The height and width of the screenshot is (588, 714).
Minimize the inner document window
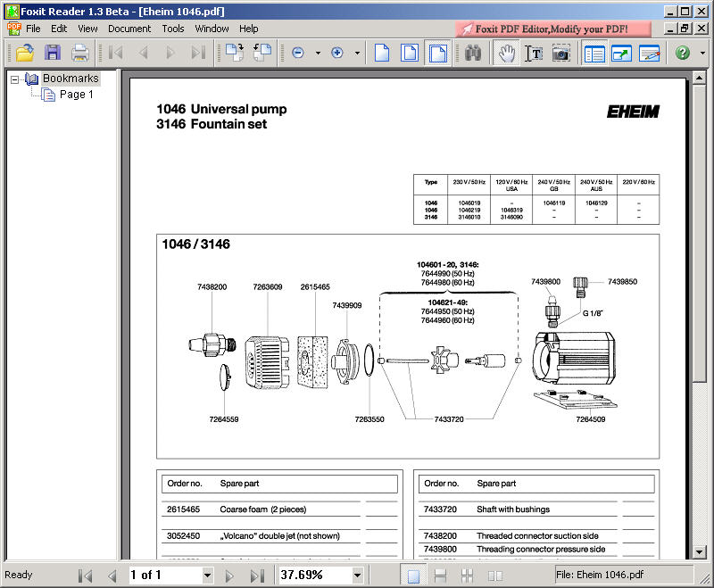(670, 29)
